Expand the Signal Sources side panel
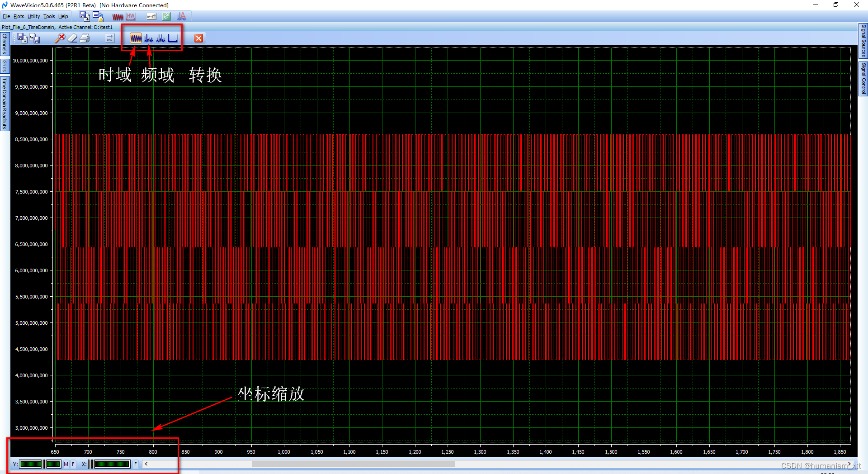The height and width of the screenshot is (474, 868). [863, 41]
